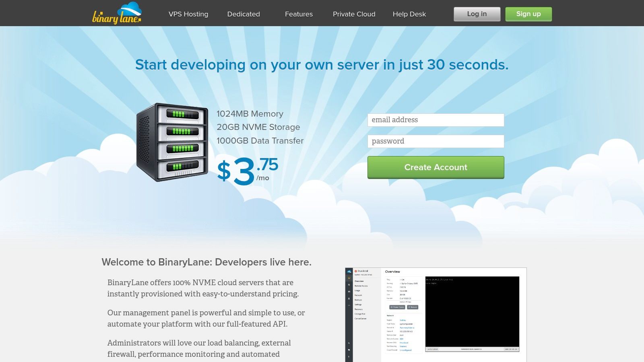Image resolution: width=644 pixels, height=362 pixels.
Task: Click the password input field
Action: point(436,141)
